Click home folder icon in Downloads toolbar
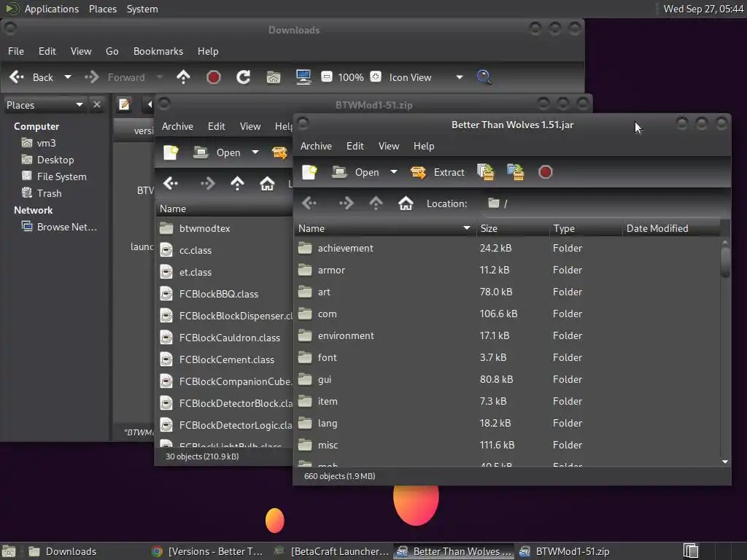This screenshot has width=747, height=560. click(x=274, y=77)
